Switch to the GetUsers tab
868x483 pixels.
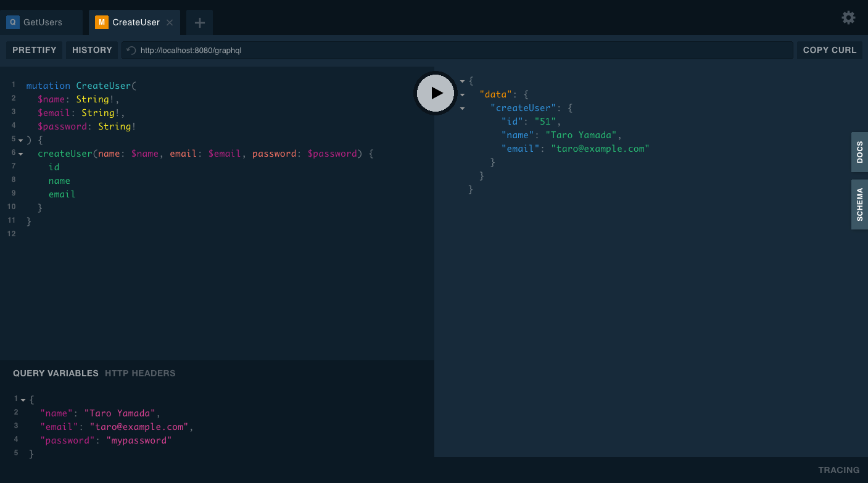pos(42,22)
